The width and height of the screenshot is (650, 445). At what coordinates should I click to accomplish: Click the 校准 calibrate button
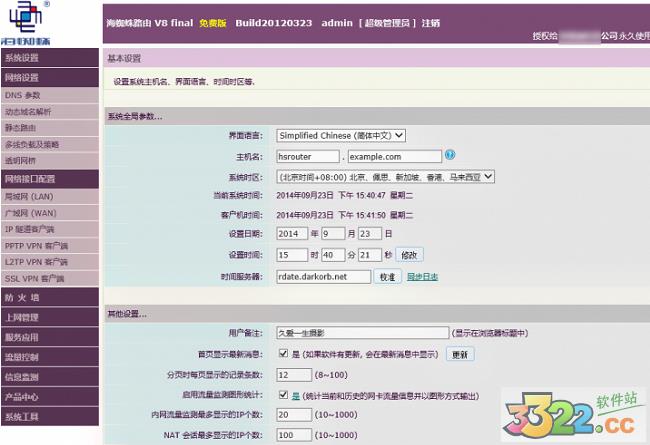[388, 277]
